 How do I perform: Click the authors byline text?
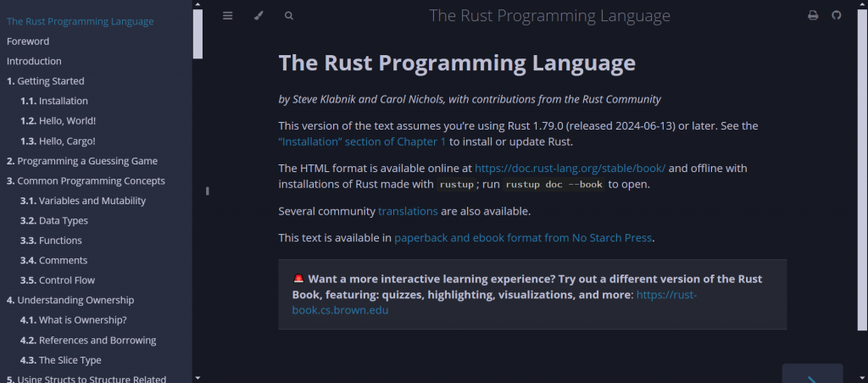(470, 100)
